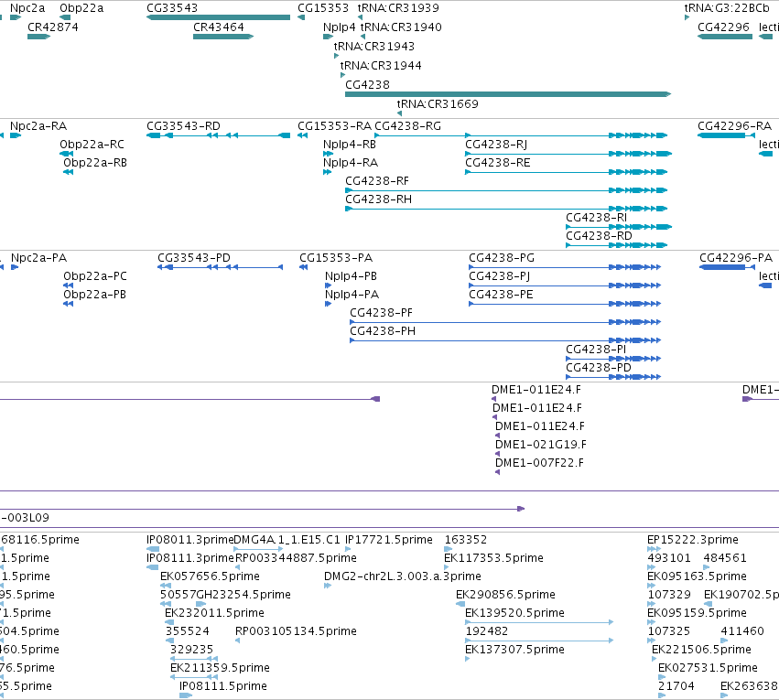Click tRNA:CR31939 feature label
The image size is (779, 700).
point(398,8)
